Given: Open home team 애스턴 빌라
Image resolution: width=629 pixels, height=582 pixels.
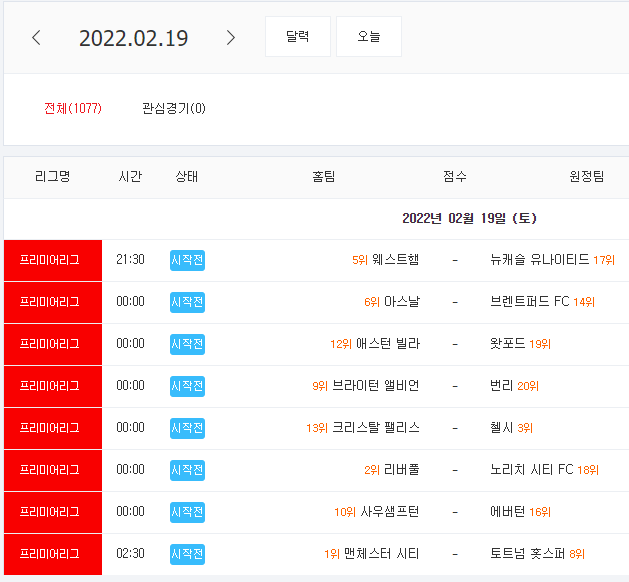Looking at the screenshot, I should (388, 344).
